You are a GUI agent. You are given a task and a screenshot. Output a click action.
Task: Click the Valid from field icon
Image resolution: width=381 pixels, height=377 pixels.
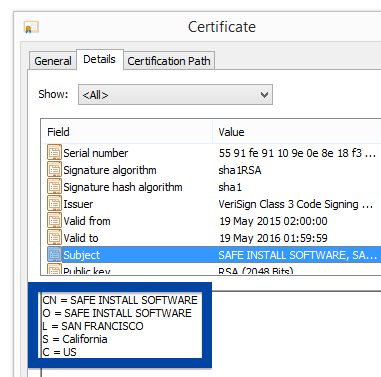click(x=54, y=221)
